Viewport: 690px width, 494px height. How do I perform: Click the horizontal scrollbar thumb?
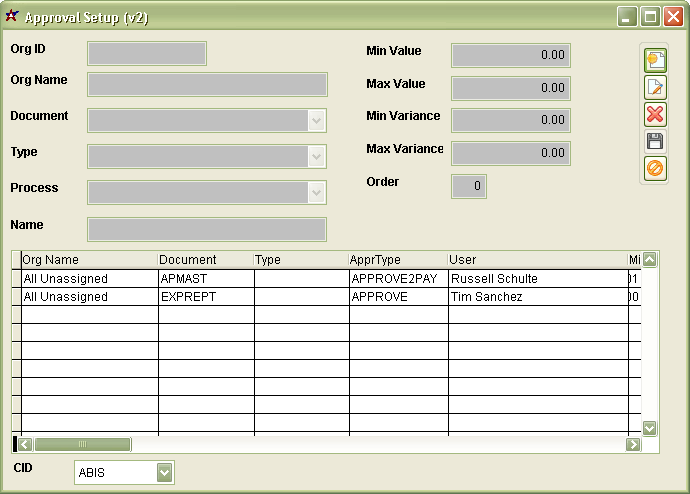click(83, 444)
